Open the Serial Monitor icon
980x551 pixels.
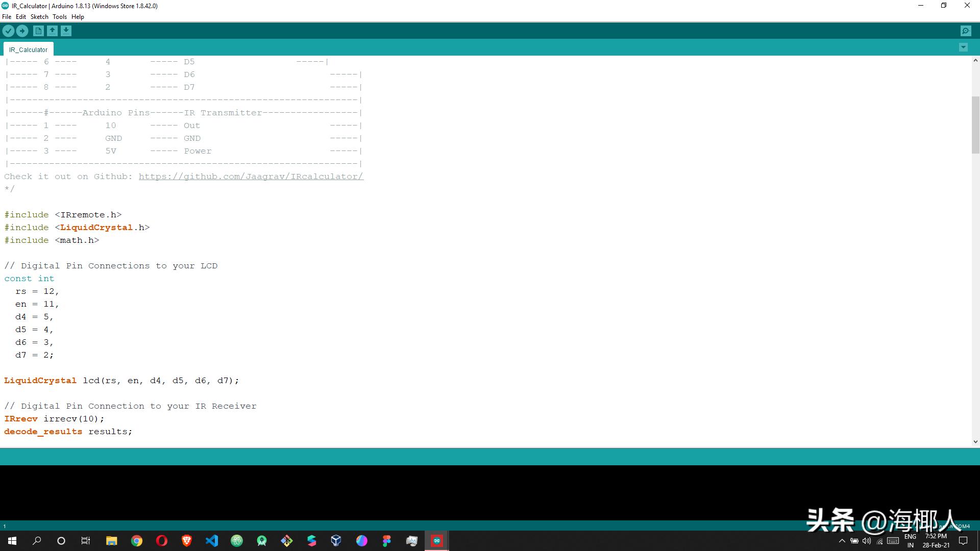(x=966, y=31)
